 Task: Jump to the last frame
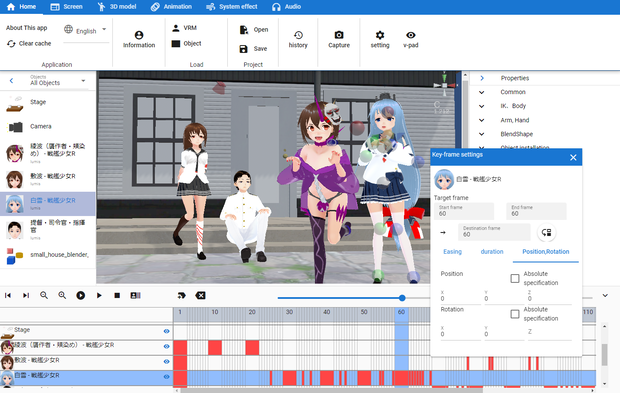tap(26, 295)
